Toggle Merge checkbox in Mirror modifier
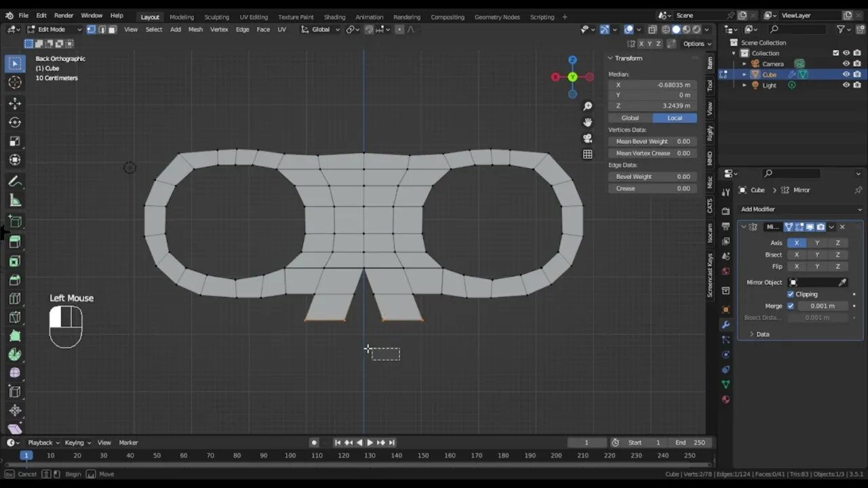The image size is (868, 488). coord(791,306)
